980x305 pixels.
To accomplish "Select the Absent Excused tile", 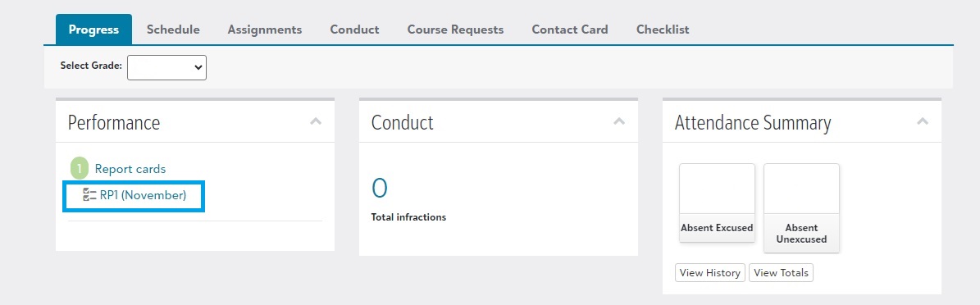I will (717, 203).
